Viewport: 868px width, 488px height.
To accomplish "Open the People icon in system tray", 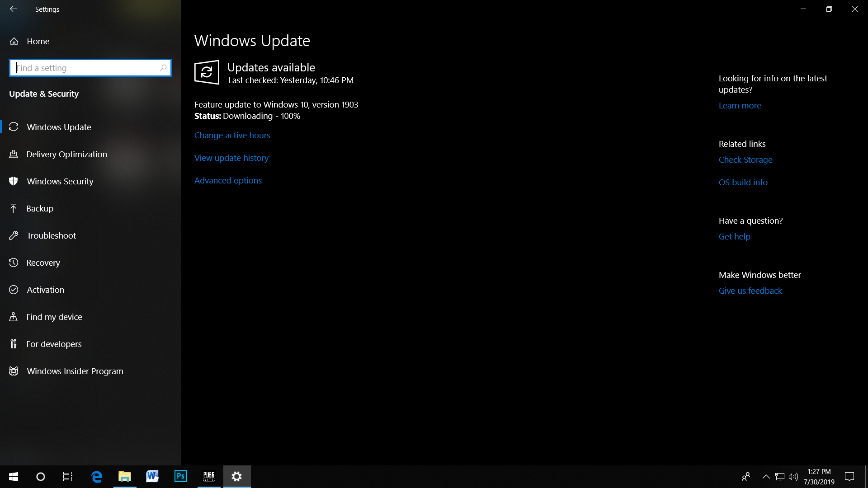I will (746, 477).
